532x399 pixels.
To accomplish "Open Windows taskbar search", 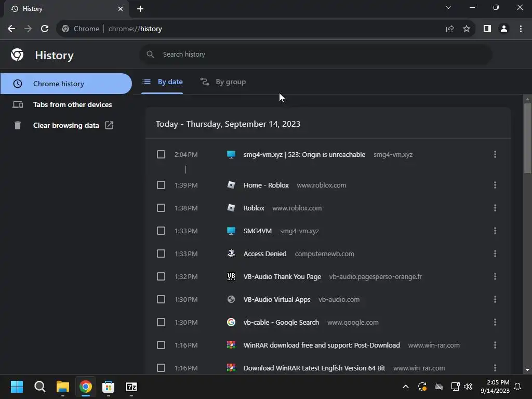I will 39,387.
